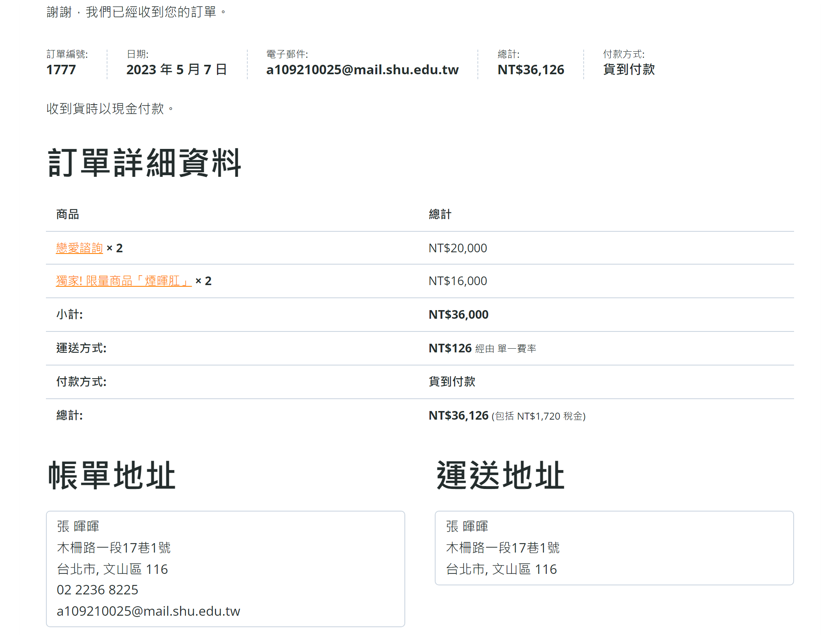Screen dimensions: 840x635
Task: Click the 小計 amount NT$36,000
Action: (x=459, y=315)
